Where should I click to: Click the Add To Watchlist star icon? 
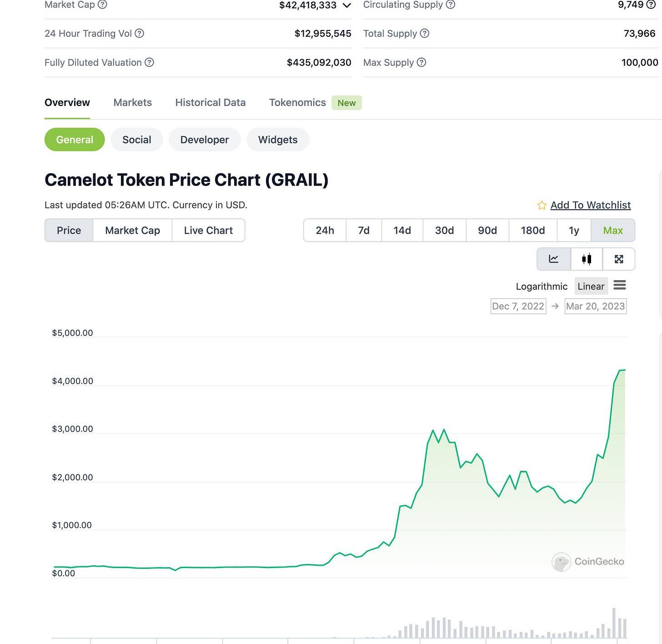point(542,206)
